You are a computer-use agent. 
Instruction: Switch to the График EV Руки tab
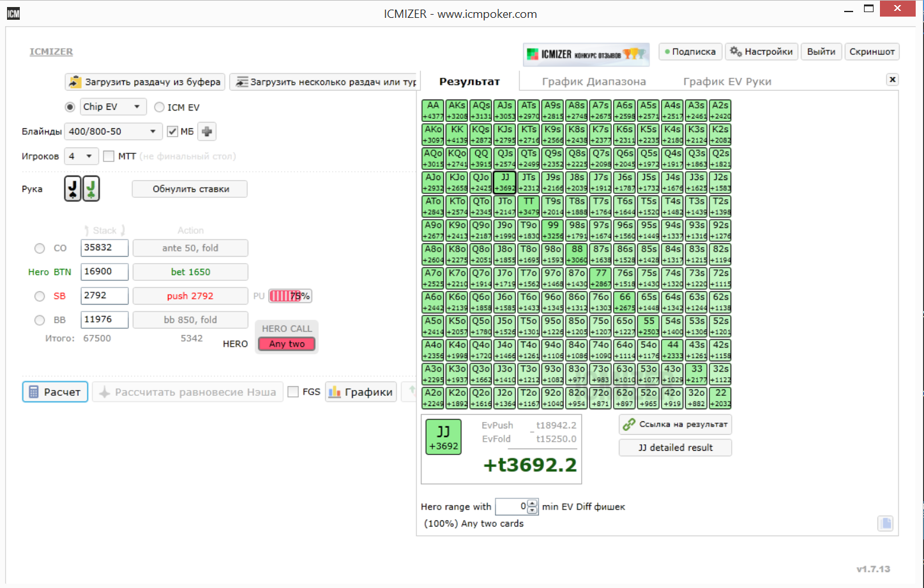click(x=727, y=82)
